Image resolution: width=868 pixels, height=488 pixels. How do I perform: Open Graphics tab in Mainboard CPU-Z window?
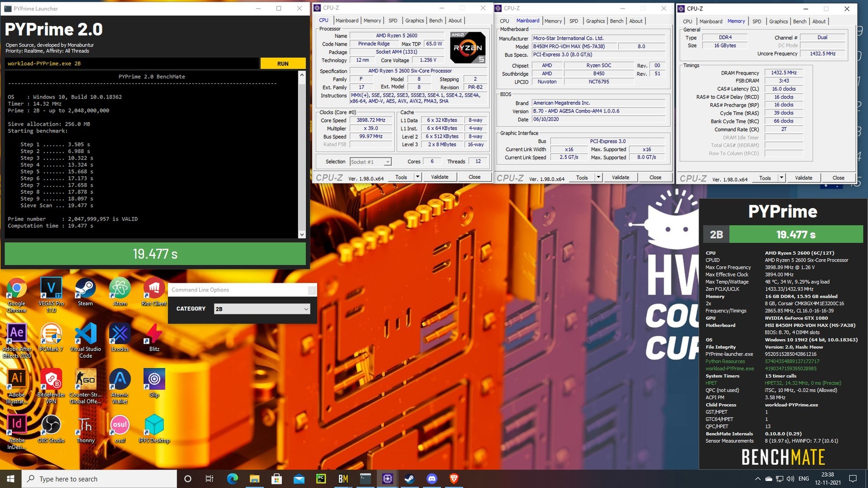(595, 21)
